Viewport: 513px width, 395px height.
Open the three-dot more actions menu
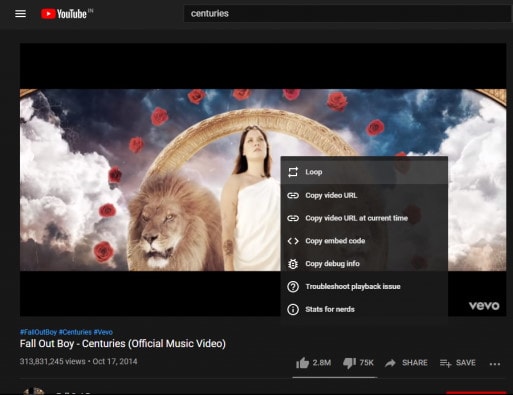(495, 364)
